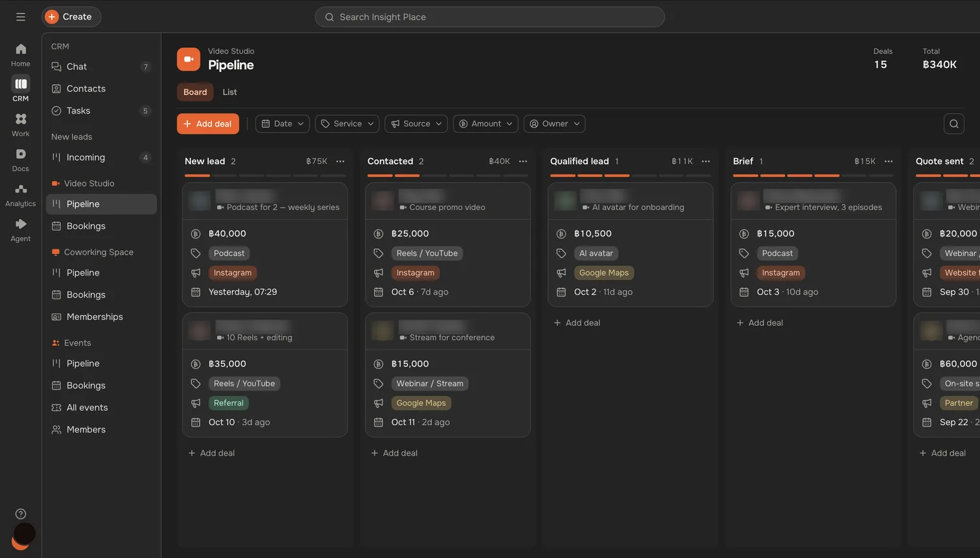The width and height of the screenshot is (980, 558).
Task: Open Chat in the CRM sidebar
Action: [101, 67]
